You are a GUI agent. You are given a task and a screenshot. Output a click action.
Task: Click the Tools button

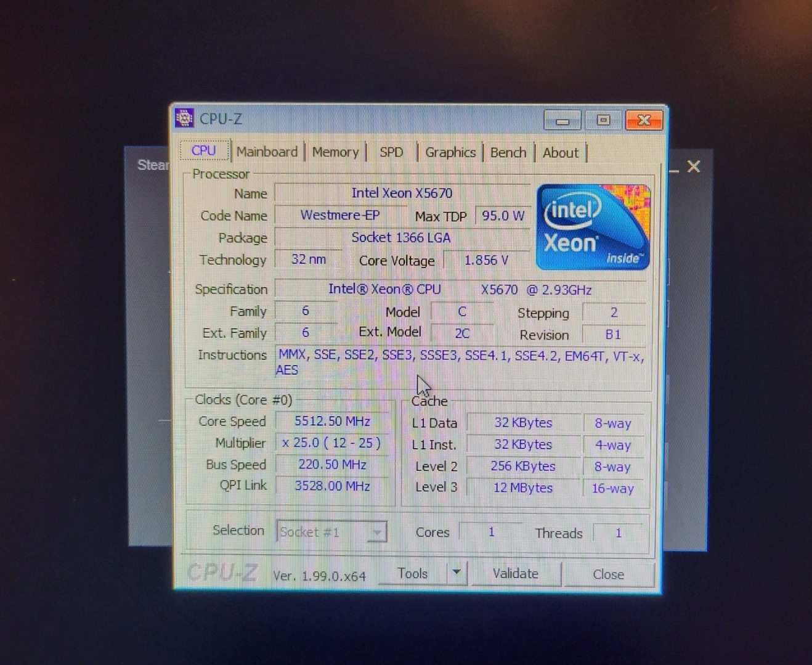[x=413, y=574]
